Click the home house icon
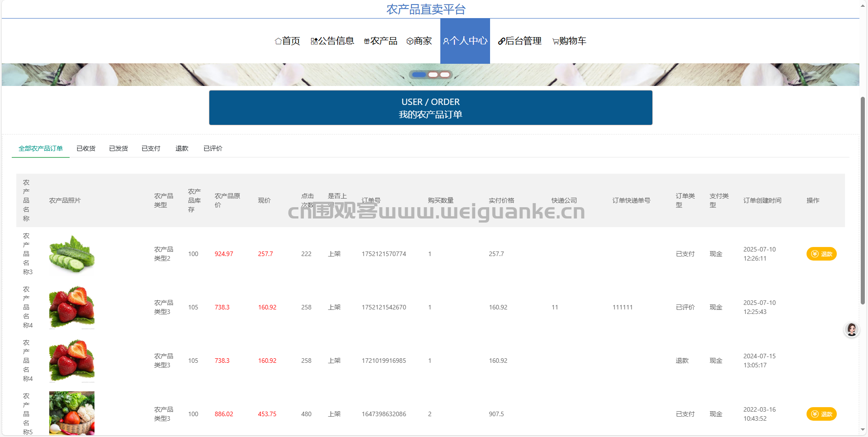The width and height of the screenshot is (868, 437). 278,41
